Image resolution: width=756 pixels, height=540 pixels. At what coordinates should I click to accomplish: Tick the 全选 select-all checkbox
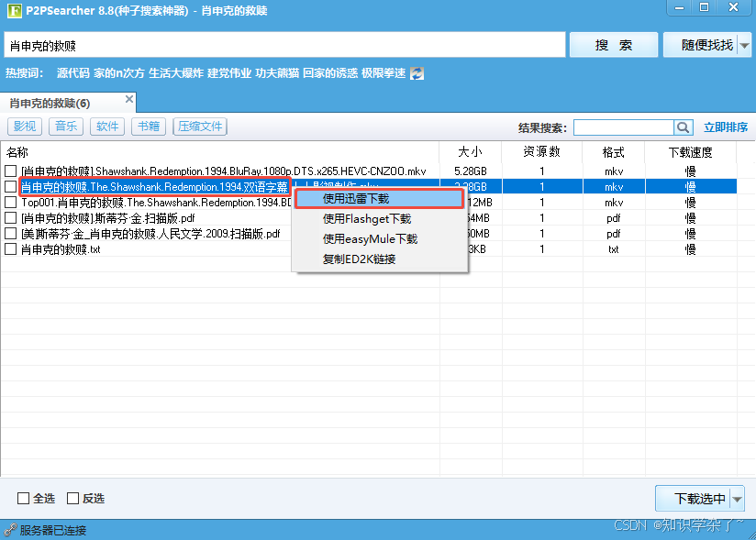[x=23, y=498]
